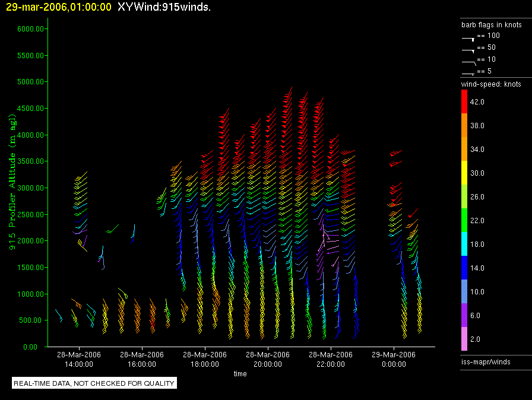Viewport: 532px width, 400px height.
Task: Select the pink 2.0 knots color band
Action: (x=465, y=339)
